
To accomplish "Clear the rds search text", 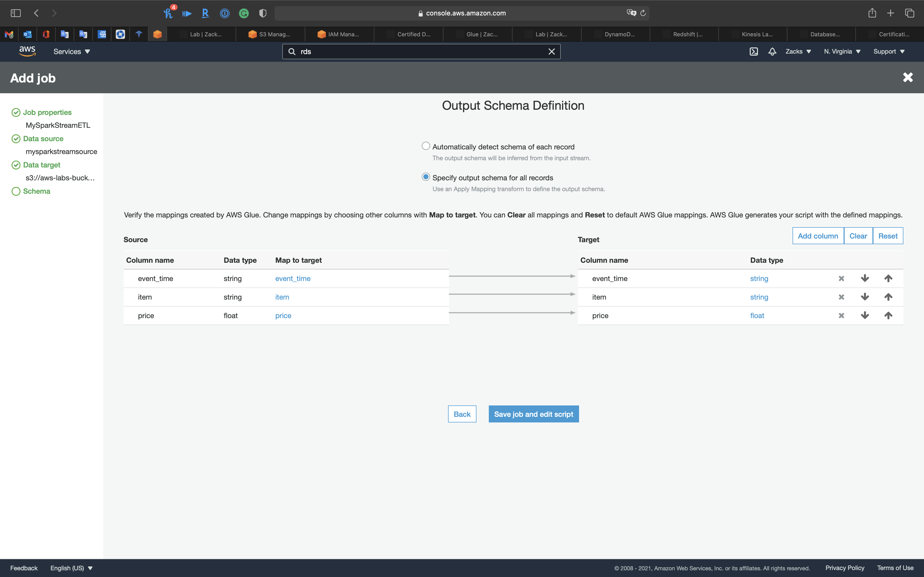I will click(551, 52).
